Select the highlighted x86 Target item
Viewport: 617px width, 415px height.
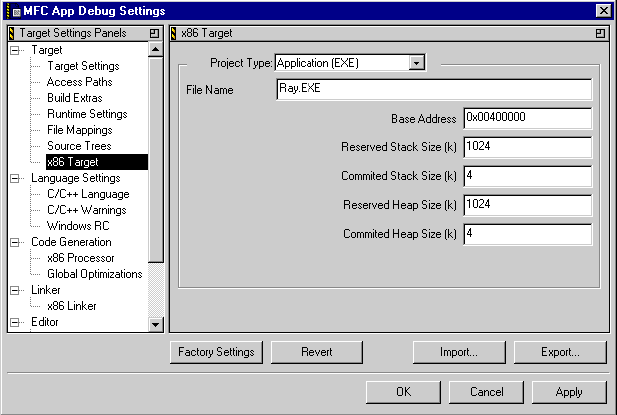click(x=97, y=162)
